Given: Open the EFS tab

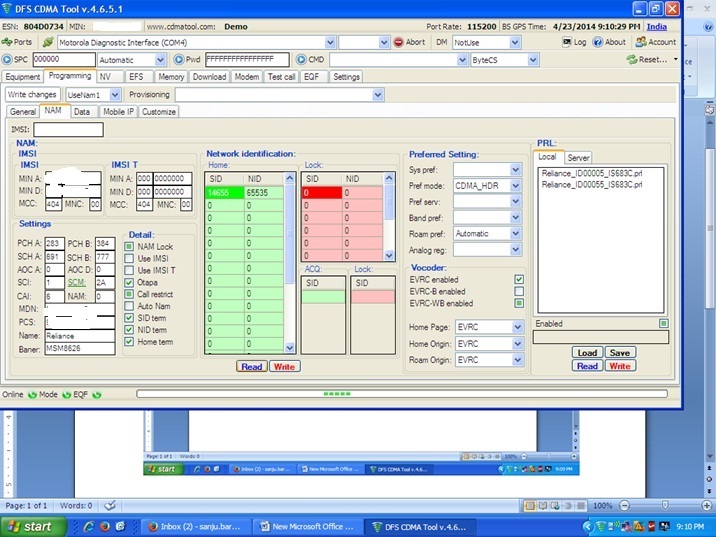Looking at the screenshot, I should click(136, 77).
